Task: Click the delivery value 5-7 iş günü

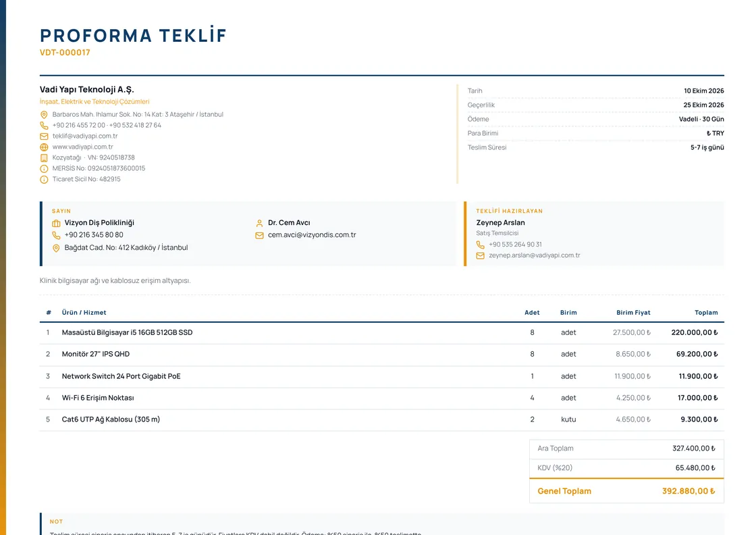Action: pyautogui.click(x=707, y=148)
